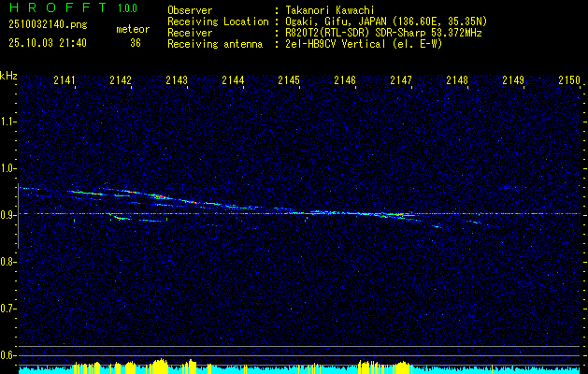Click time axis marker 2143
Screen dimensions: 588x374
177,79
